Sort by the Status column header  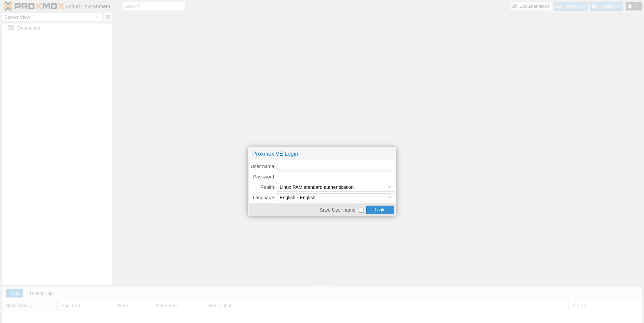(579, 306)
